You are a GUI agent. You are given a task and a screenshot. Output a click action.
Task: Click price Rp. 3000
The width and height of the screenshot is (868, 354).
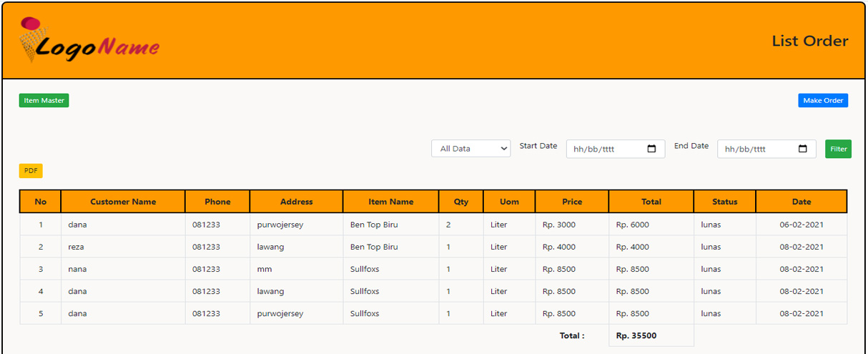point(559,225)
